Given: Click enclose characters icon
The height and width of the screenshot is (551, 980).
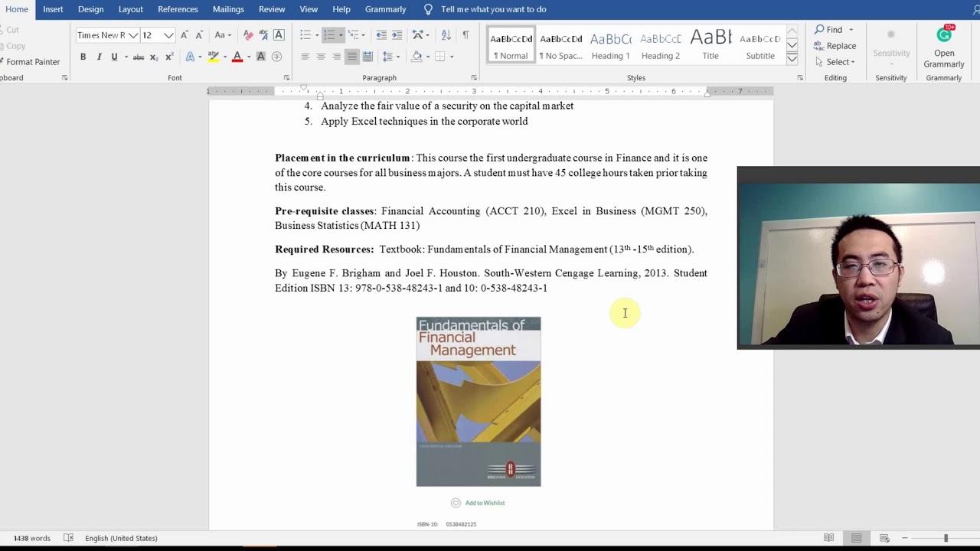Looking at the screenshot, I should click(277, 57).
